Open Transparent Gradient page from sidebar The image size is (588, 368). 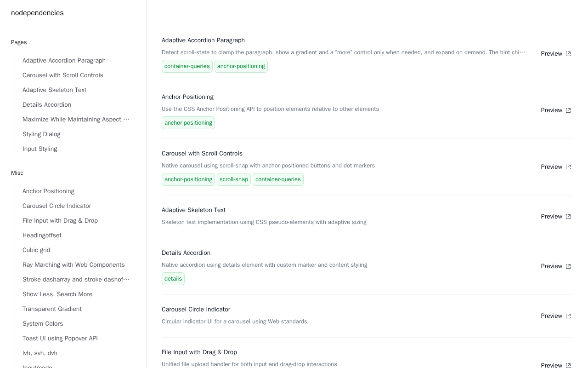click(52, 309)
